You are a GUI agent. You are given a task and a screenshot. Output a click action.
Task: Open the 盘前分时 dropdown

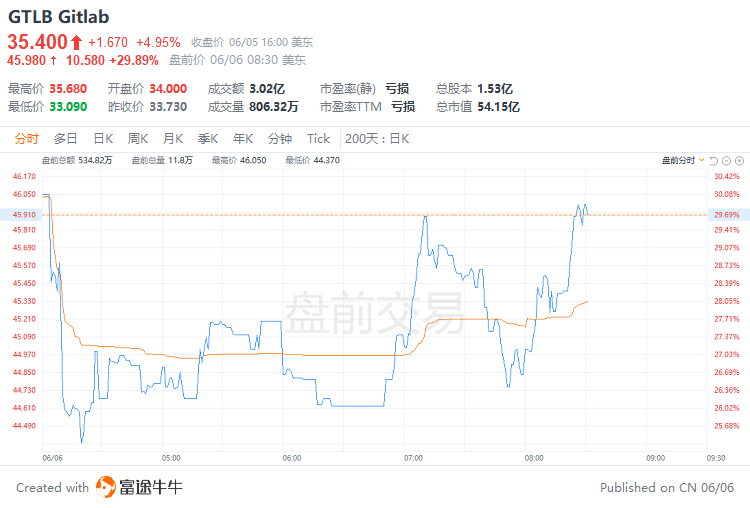[x=683, y=160]
